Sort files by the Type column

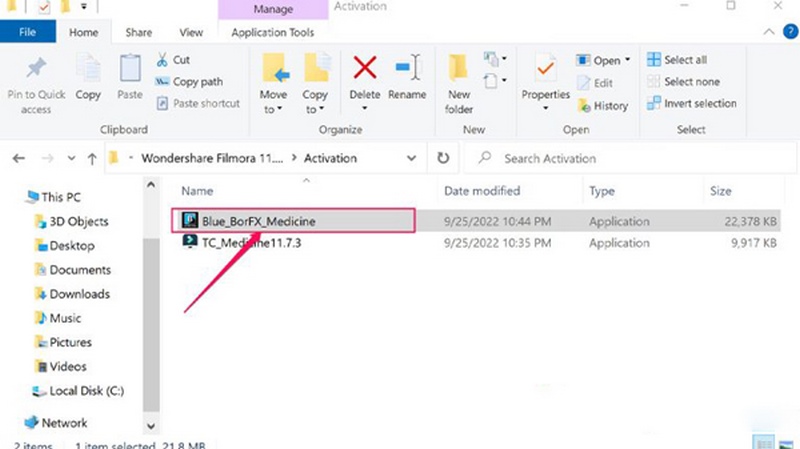[602, 191]
